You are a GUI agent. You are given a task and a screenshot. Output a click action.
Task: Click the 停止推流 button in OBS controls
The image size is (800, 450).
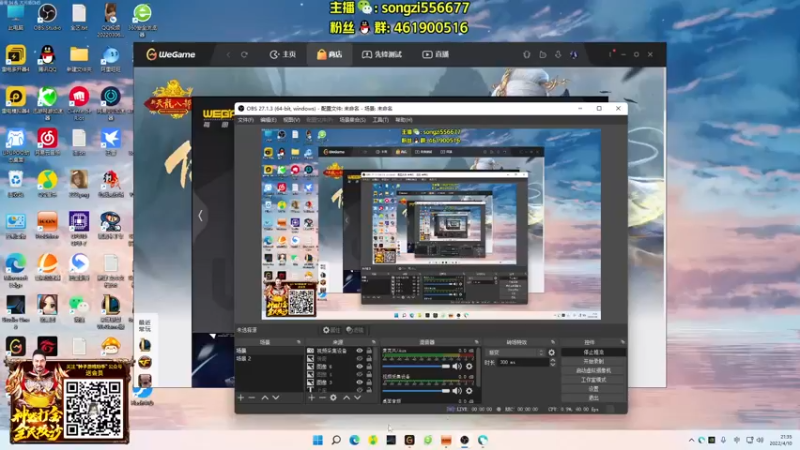coord(593,353)
